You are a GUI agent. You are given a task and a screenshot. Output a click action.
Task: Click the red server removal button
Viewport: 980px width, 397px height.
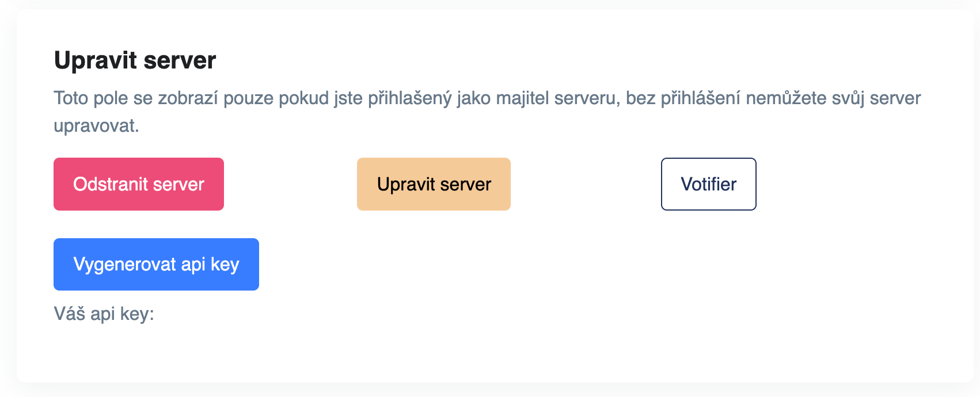coord(139,184)
